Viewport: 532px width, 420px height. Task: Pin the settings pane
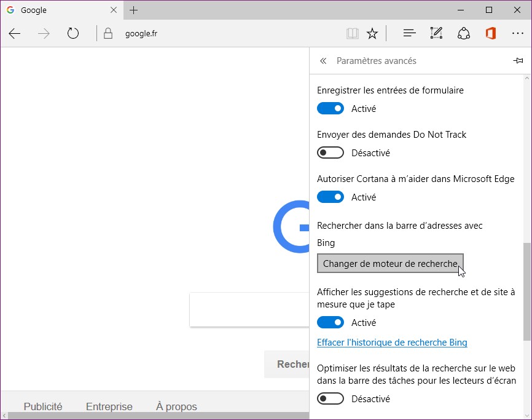click(x=518, y=61)
